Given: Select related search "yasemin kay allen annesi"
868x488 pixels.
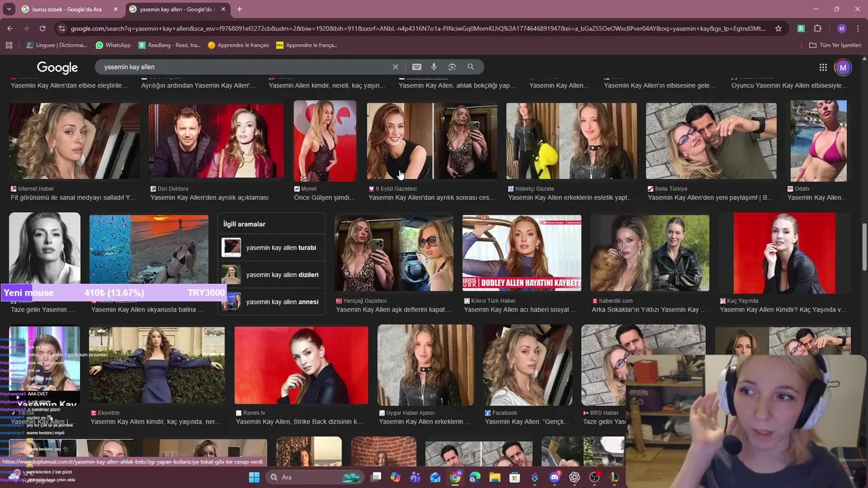Looking at the screenshot, I should (x=271, y=302).
